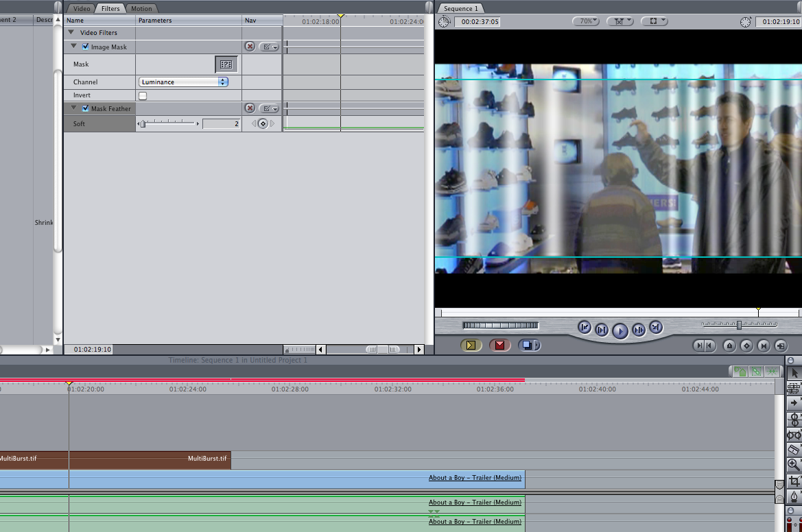Switch to the Motion tab
802x532 pixels.
141,9
